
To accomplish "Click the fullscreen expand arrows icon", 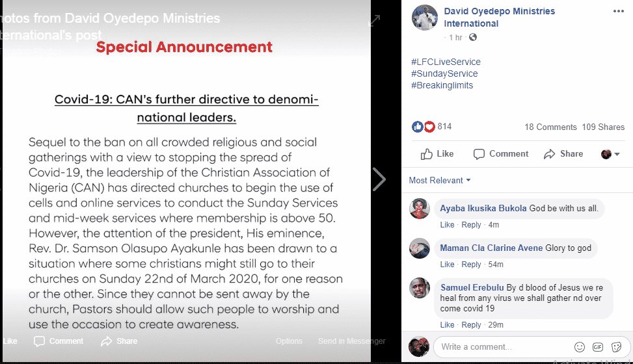I will (375, 21).
